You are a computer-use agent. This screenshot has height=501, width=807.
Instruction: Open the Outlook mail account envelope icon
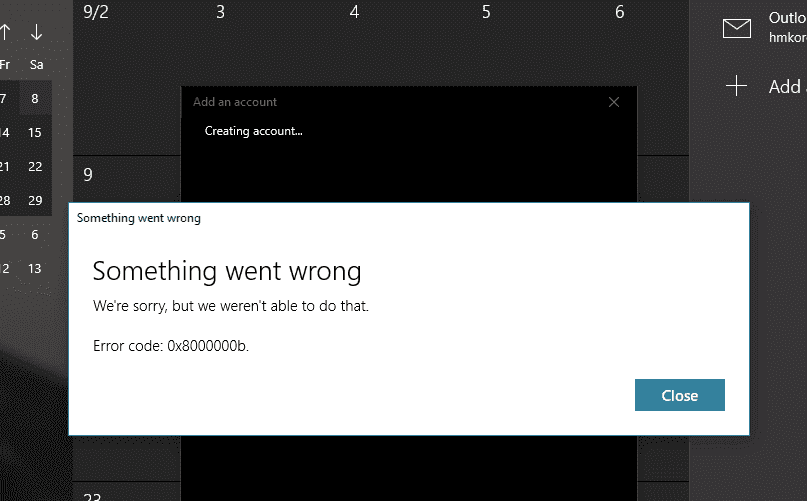point(736,28)
